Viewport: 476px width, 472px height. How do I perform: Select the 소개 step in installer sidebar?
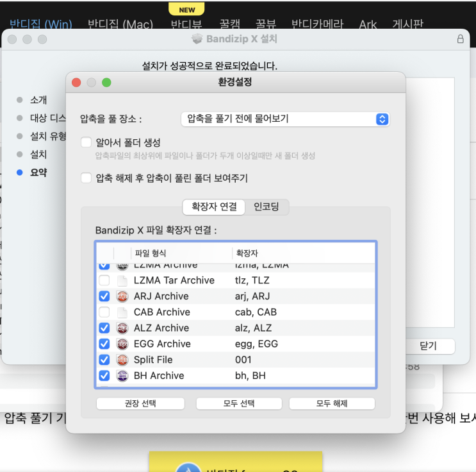[x=38, y=99]
